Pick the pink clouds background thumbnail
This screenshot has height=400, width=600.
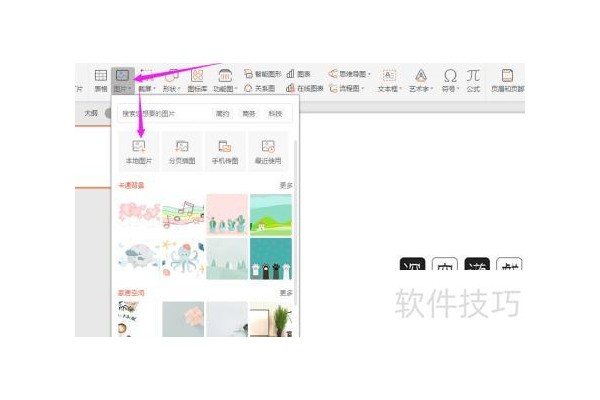coord(139,215)
